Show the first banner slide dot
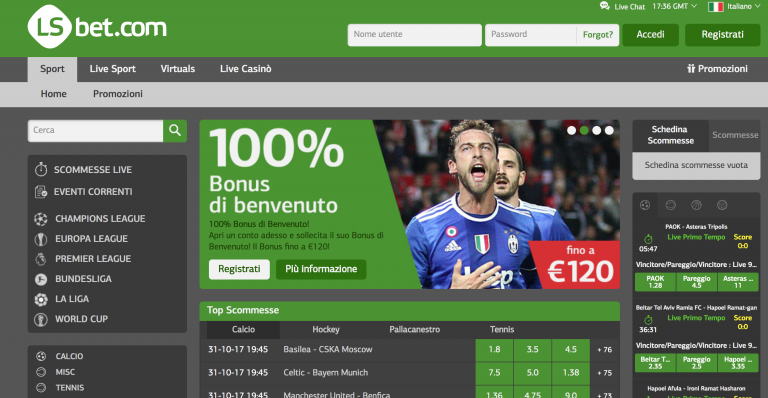This screenshot has width=768, height=398. (x=572, y=130)
